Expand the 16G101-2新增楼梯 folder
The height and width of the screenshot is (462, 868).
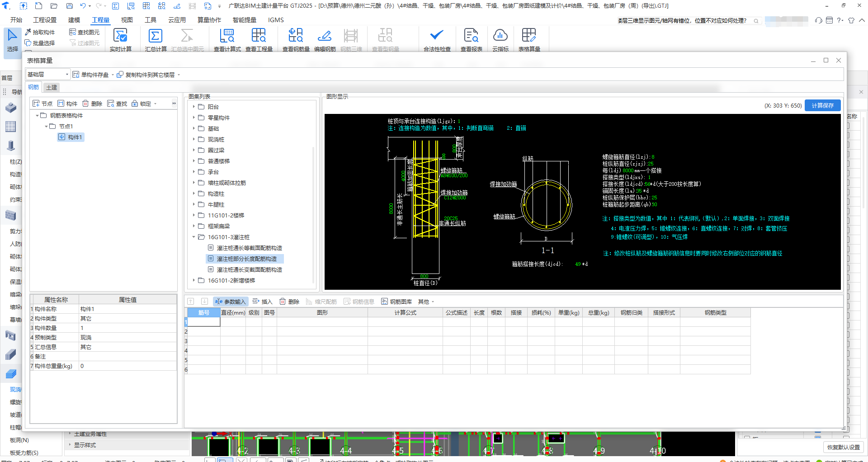[194, 280]
